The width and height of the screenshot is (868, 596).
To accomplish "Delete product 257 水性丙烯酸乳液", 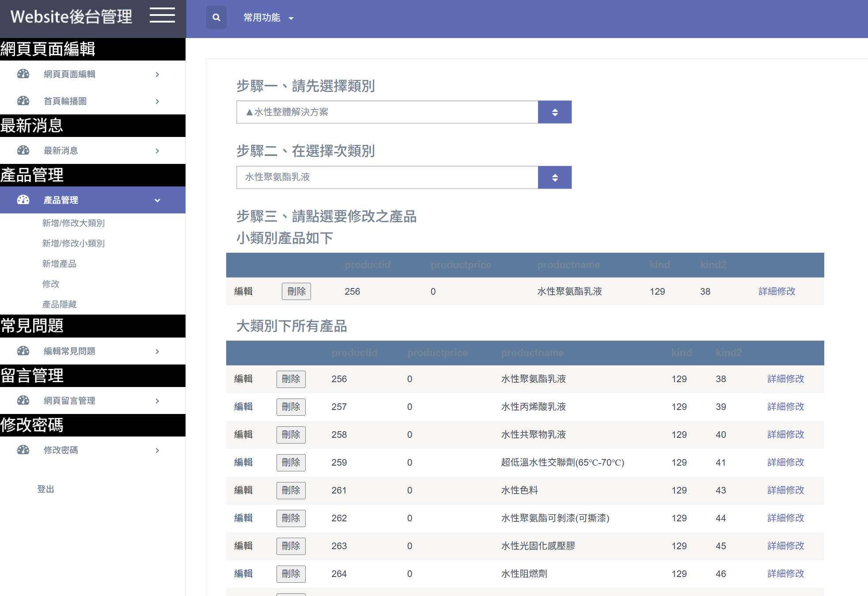I will (291, 407).
